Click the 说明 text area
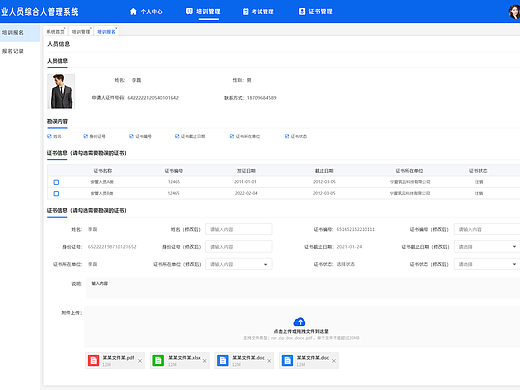520x390 pixels. click(303, 288)
